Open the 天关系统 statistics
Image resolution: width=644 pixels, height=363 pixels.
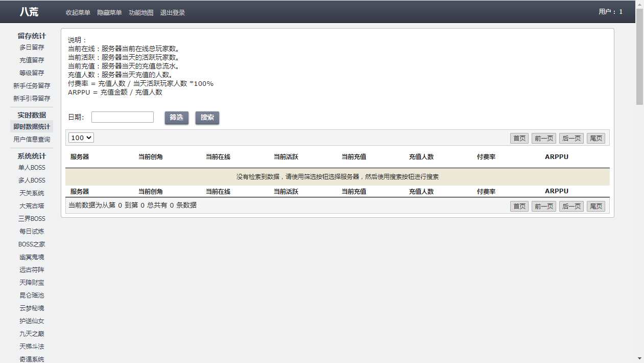pyautogui.click(x=33, y=193)
